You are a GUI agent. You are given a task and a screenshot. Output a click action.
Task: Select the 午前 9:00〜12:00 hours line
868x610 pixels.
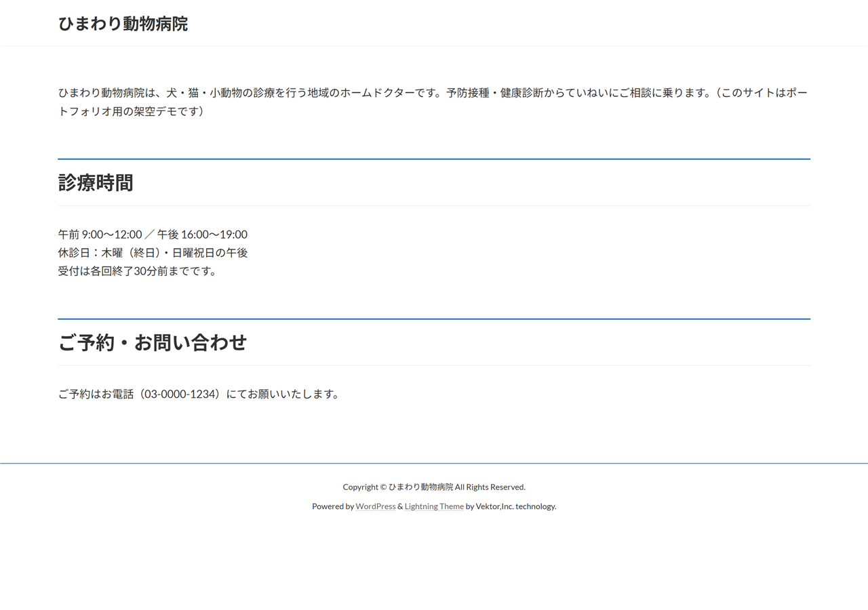click(153, 235)
